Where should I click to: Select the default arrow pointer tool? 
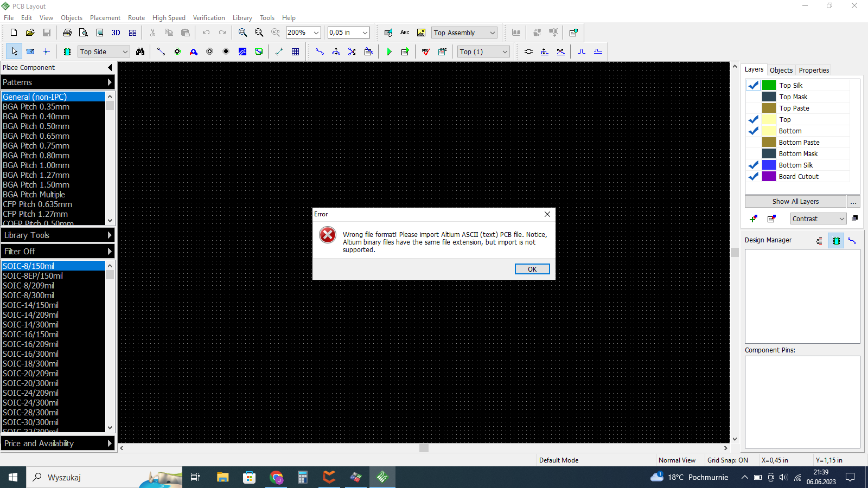14,52
